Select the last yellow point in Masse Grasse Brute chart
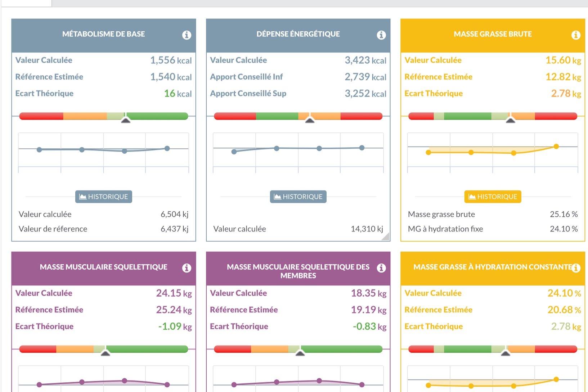The height and width of the screenshot is (392, 588). point(556,147)
